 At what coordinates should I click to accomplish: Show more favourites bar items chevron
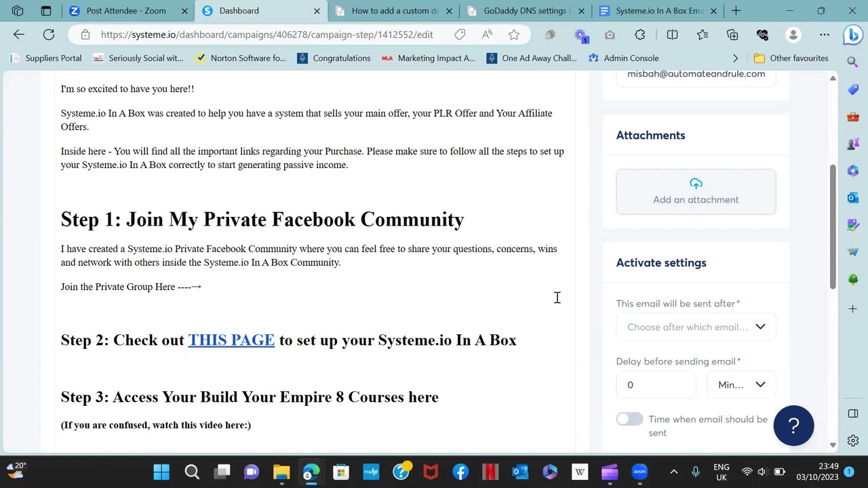tap(735, 58)
